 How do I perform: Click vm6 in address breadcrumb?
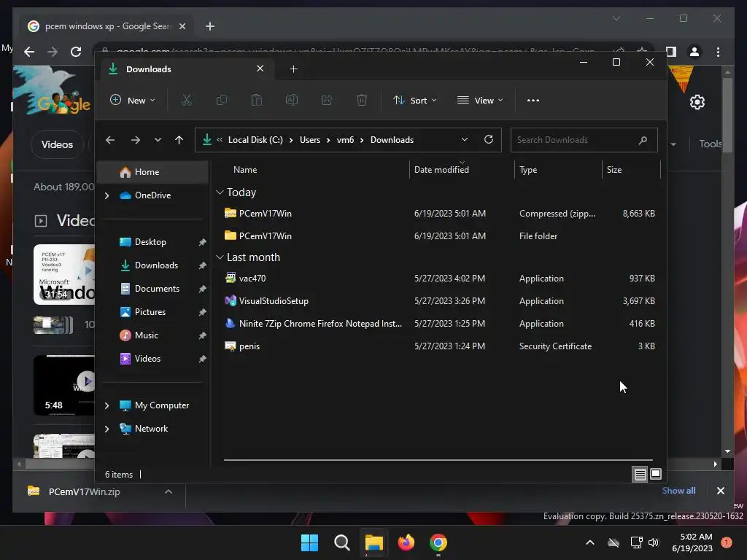click(x=345, y=140)
